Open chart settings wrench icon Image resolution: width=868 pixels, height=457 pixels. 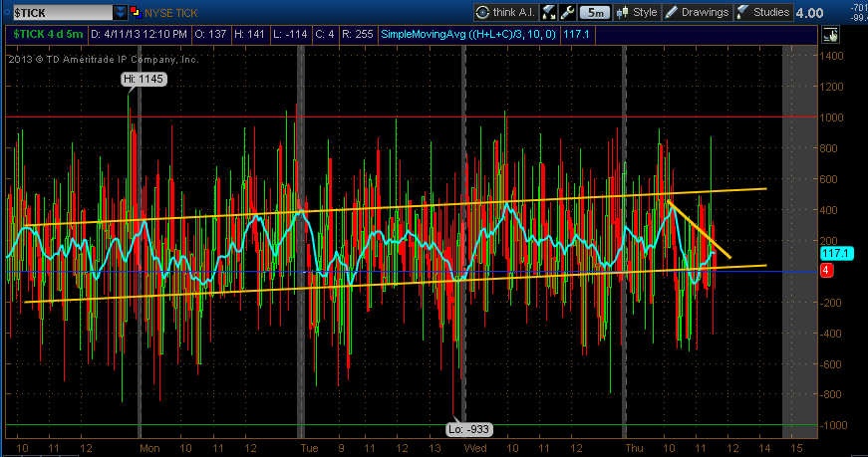point(567,12)
